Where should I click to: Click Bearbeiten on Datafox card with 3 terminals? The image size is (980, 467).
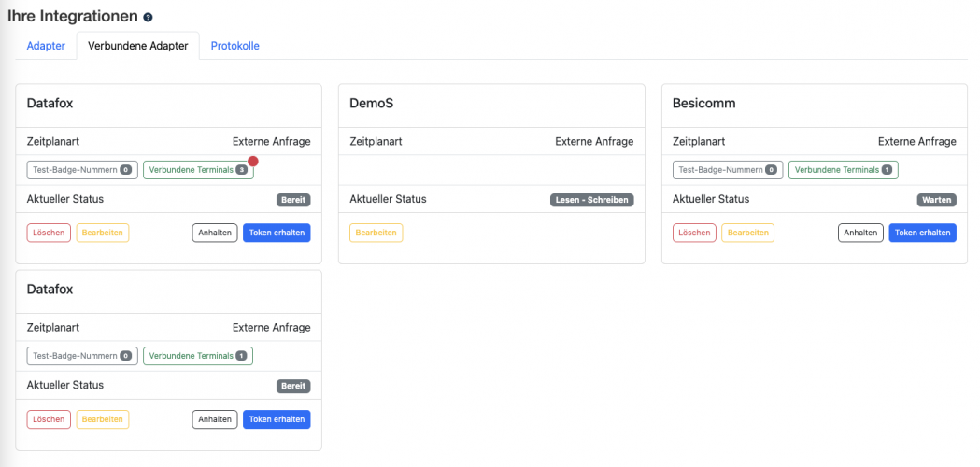[x=103, y=233]
